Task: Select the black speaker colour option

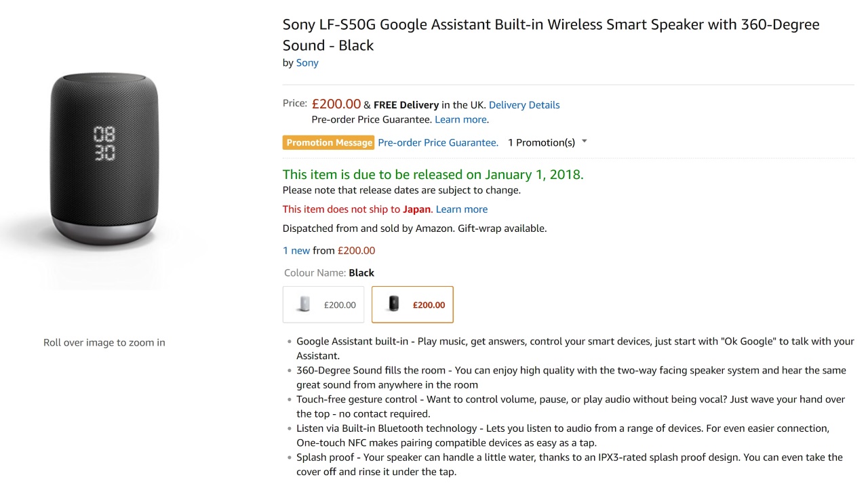Action: 412,304
